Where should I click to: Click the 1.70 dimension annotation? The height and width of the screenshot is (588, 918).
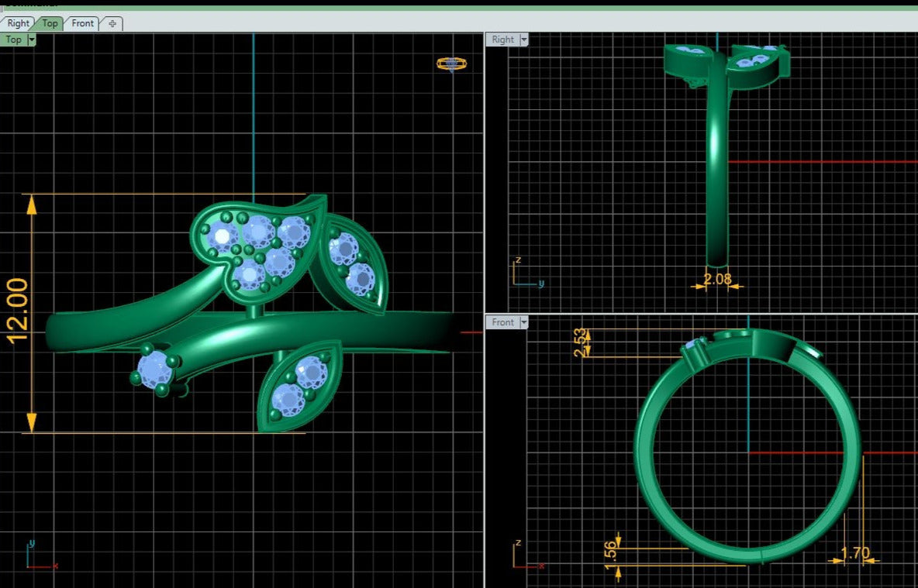[x=854, y=554]
